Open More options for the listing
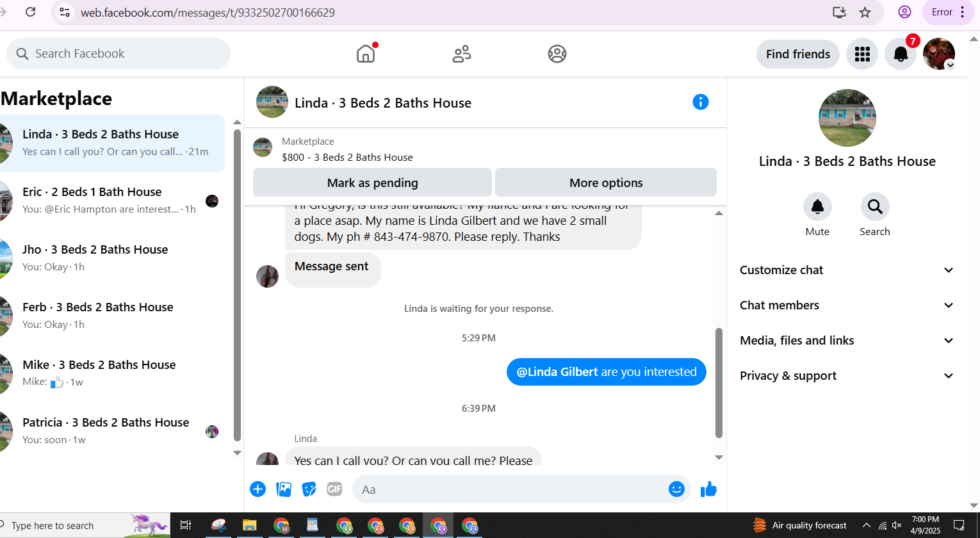Image resolution: width=980 pixels, height=538 pixels. coord(606,183)
